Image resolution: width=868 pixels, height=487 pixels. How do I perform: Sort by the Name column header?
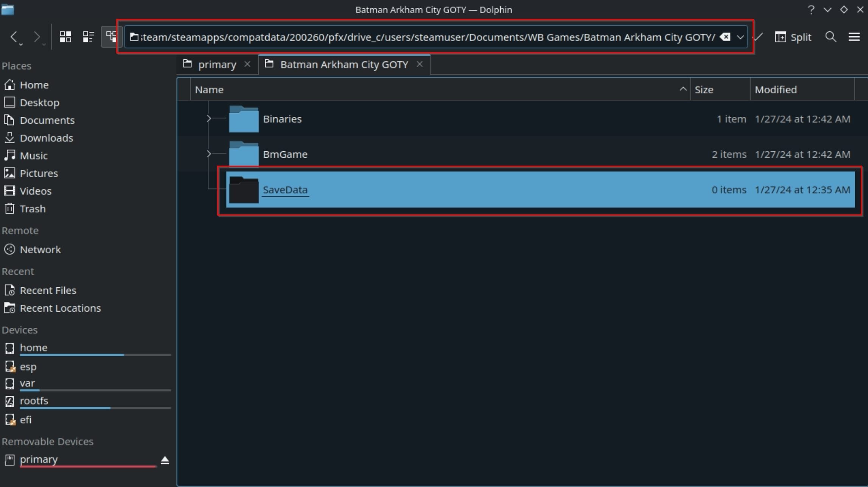pos(440,90)
